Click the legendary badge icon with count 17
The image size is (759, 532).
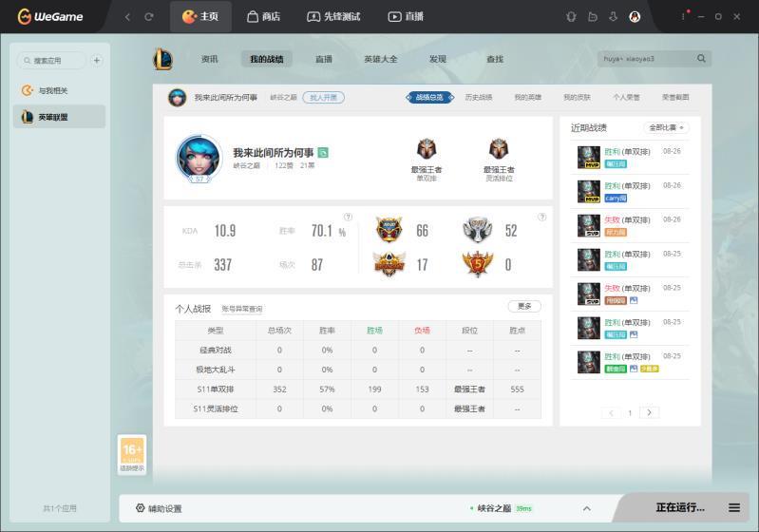389,264
